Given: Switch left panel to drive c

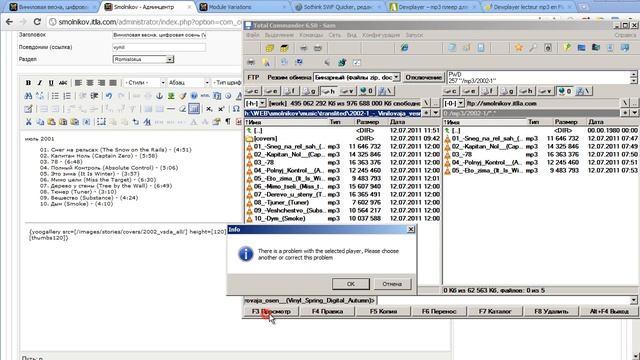Looking at the screenshot, I should pos(253,91).
